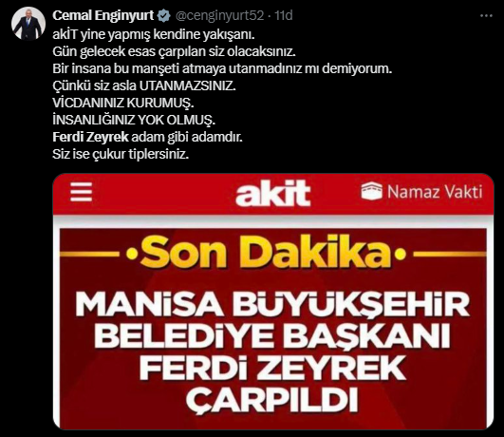
Task: Click the yellow dot left of Son Dakika
Action: 131,255
